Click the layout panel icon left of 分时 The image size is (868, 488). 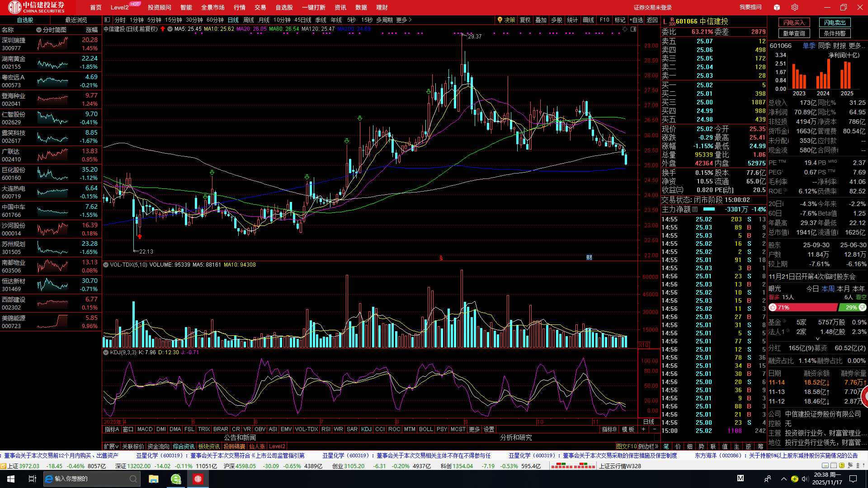tap(107, 20)
